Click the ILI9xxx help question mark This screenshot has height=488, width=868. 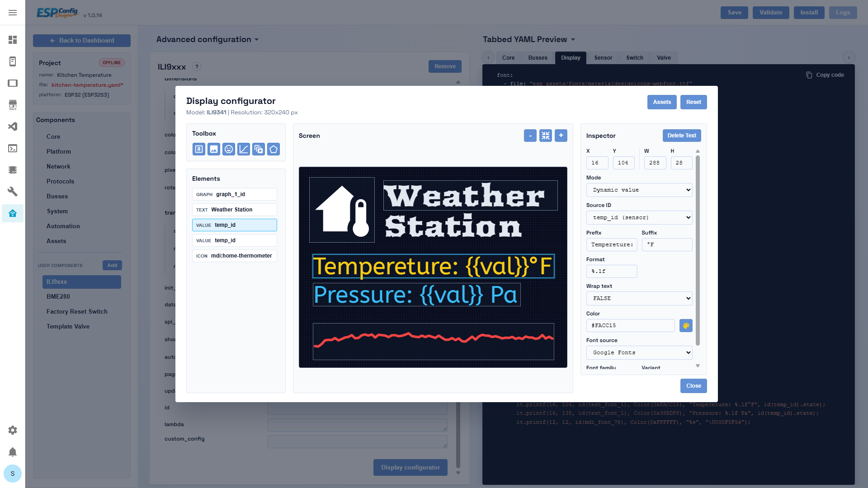pyautogui.click(x=197, y=66)
